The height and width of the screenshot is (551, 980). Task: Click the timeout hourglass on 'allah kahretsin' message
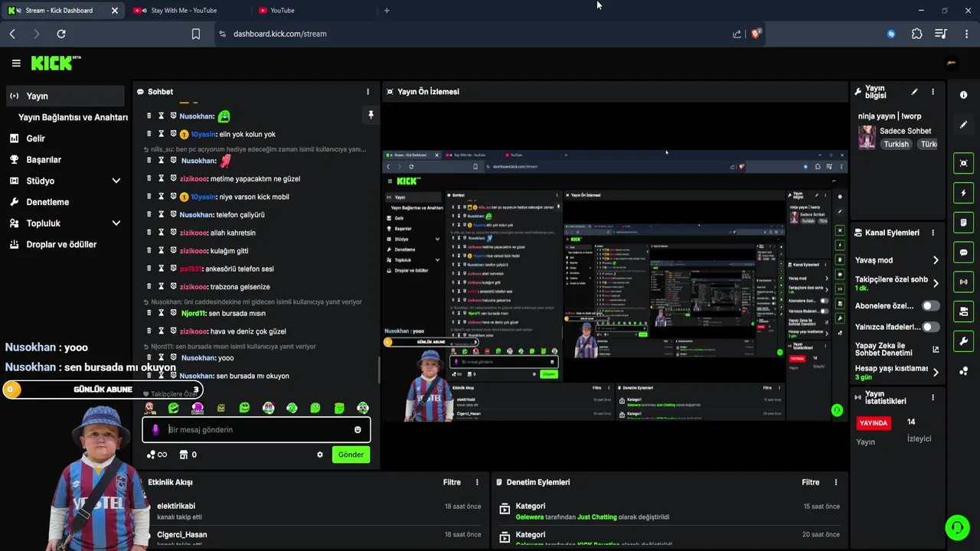161,233
